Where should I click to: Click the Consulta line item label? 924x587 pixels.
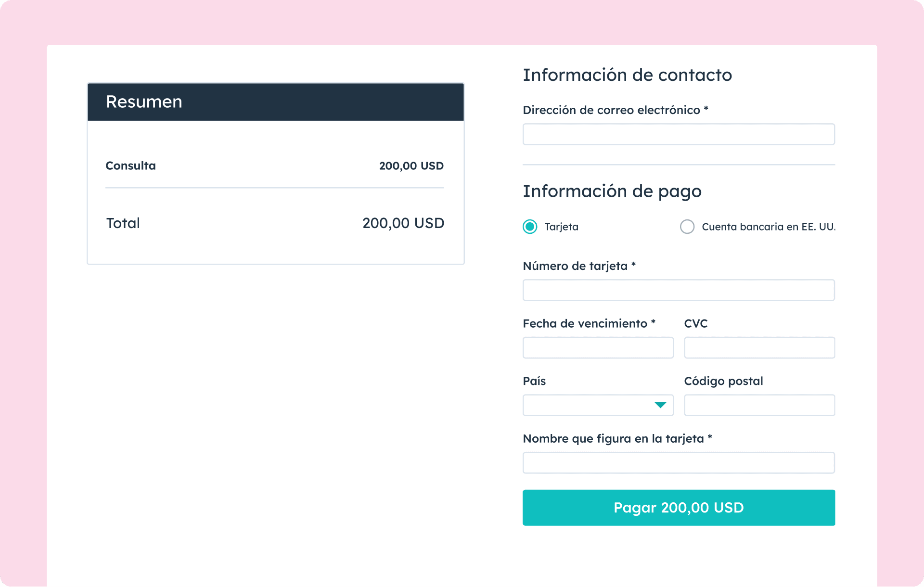coord(130,166)
